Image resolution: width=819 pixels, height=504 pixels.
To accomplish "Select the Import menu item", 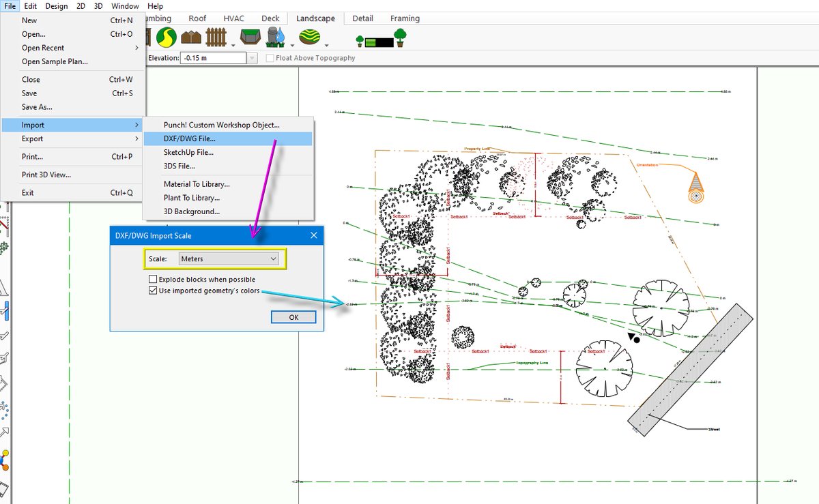I will [x=72, y=125].
